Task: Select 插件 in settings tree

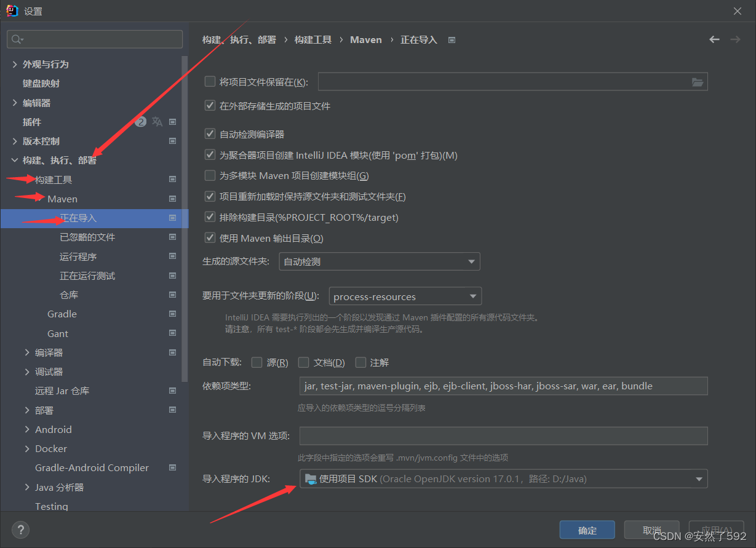Action: coord(32,122)
